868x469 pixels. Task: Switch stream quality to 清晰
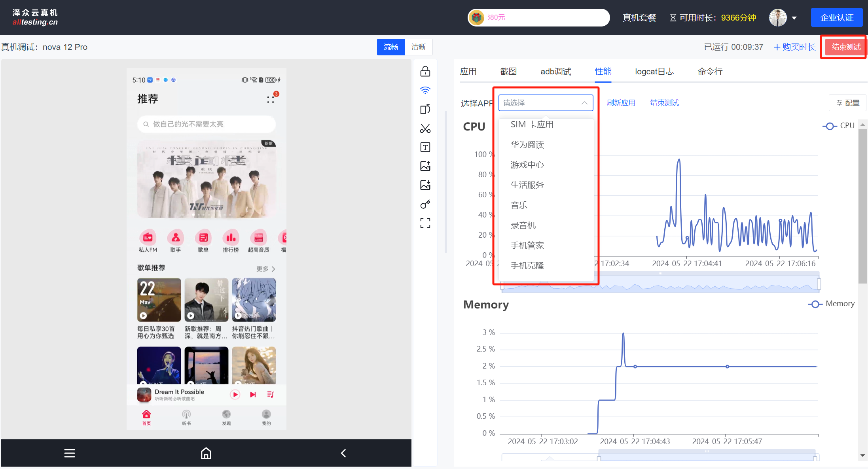pyautogui.click(x=418, y=47)
